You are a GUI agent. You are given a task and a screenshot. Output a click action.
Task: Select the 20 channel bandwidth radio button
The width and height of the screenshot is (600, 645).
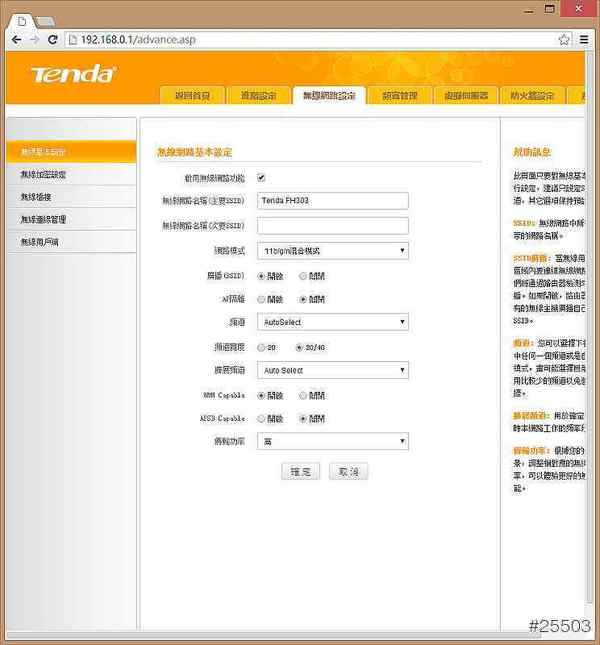(x=262, y=346)
